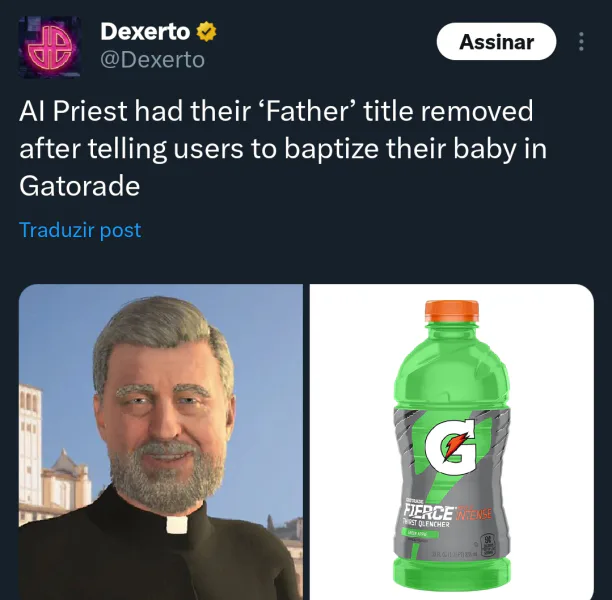612x600 pixels.
Task: Open the Gatorade bottle image
Action: coord(452,442)
